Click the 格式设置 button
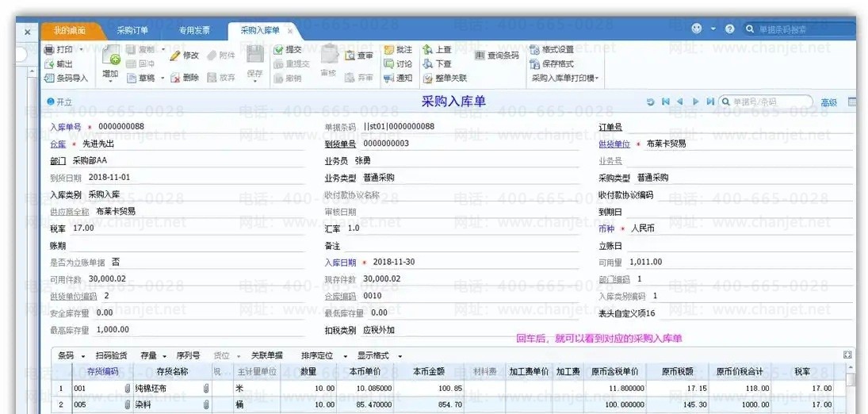Viewport: 868px width, 414px height. click(552, 49)
